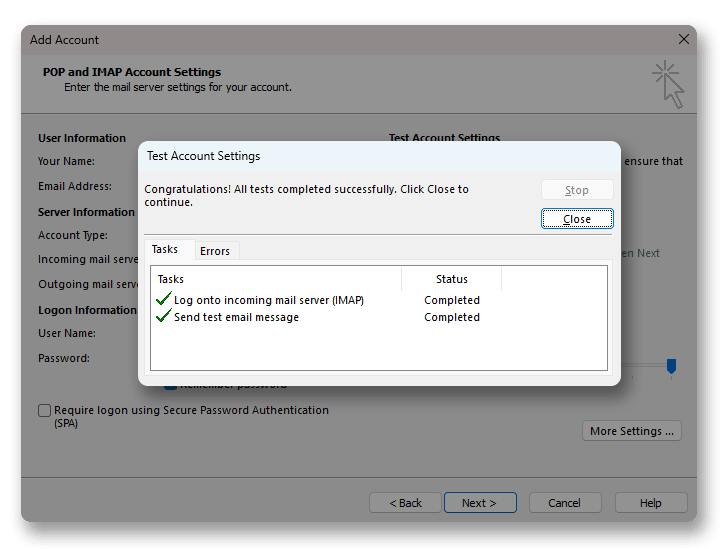Screen dimensions: 720x550
Task: Click the cursor wizard icon in header
Action: [668, 84]
